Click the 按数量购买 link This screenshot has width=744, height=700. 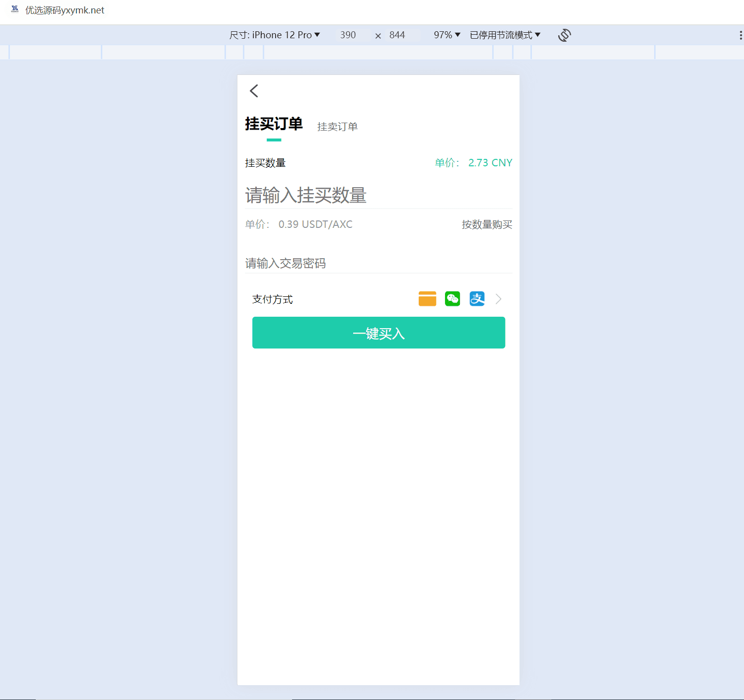487,225
